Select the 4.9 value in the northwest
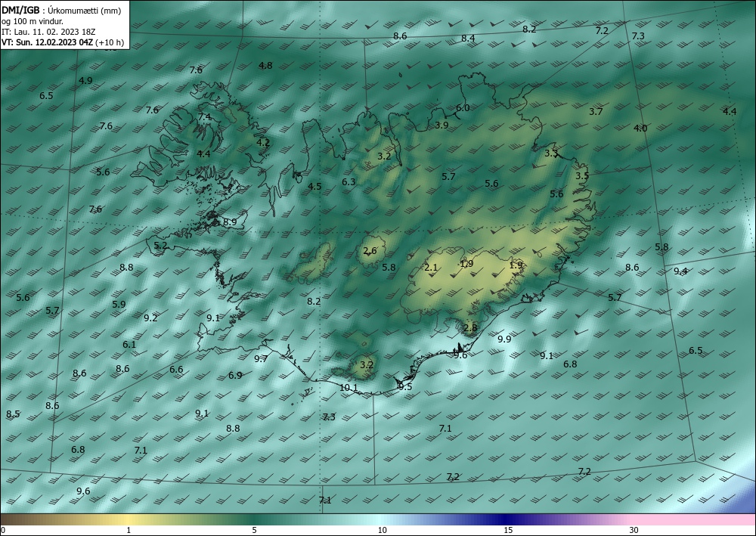Viewport: 756px width, 536px height. click(x=85, y=80)
